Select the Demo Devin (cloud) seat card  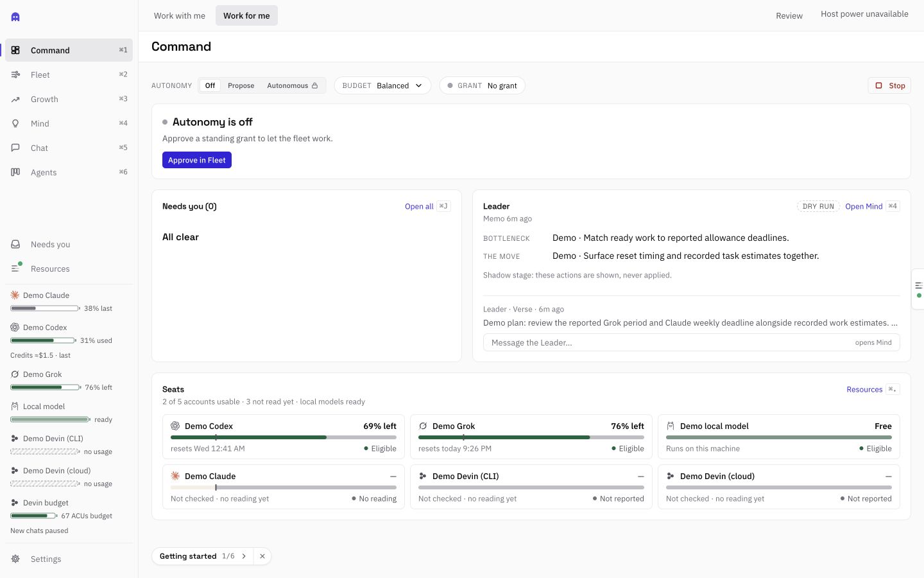pos(779,487)
